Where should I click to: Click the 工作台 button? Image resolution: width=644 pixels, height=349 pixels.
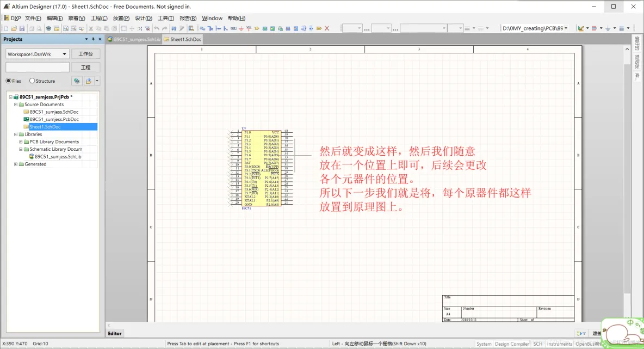pyautogui.click(x=86, y=54)
